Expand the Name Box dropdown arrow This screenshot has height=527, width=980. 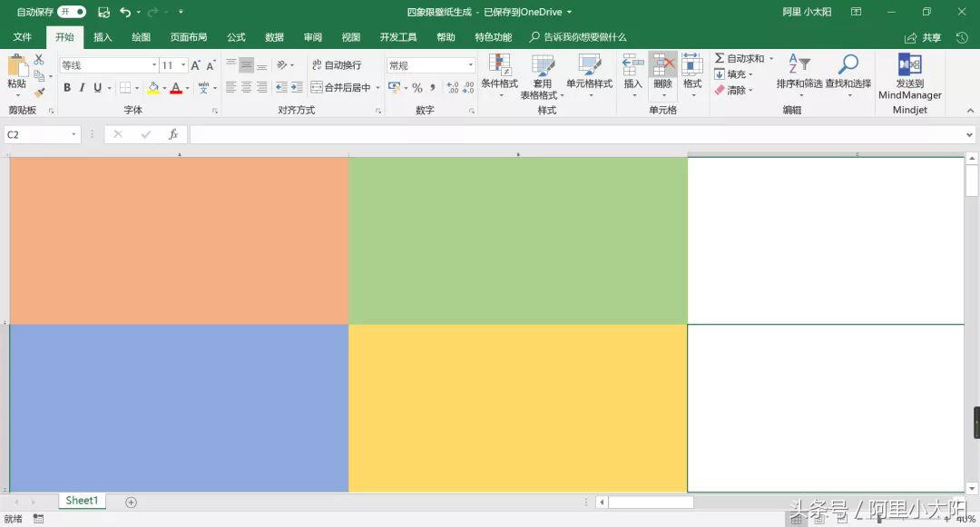coord(73,134)
